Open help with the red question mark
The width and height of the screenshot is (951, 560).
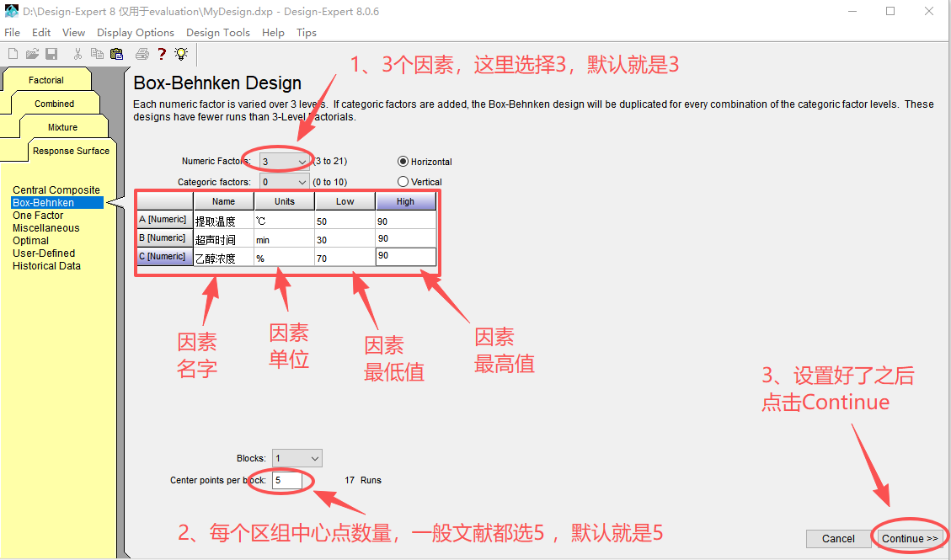click(x=162, y=54)
